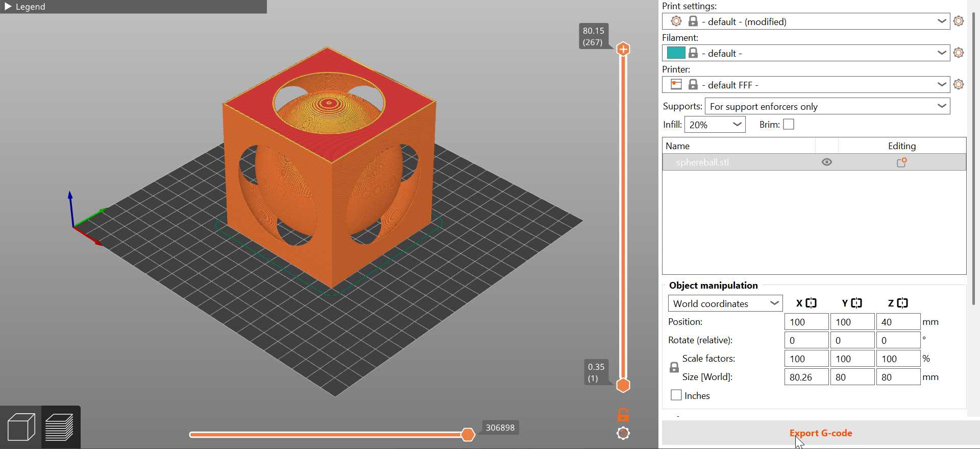Viewport: 980px width, 449px height.
Task: Click the Position Z input field
Action: [898, 322]
